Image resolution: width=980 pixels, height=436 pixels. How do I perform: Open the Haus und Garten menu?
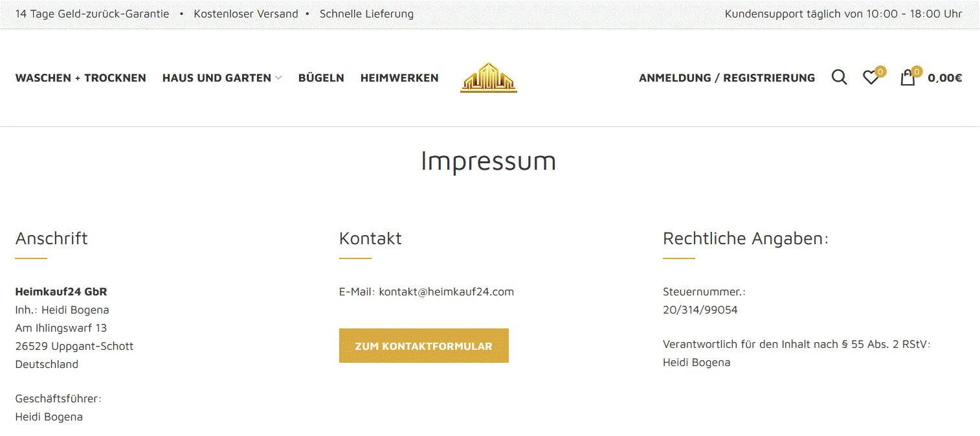coord(217,78)
